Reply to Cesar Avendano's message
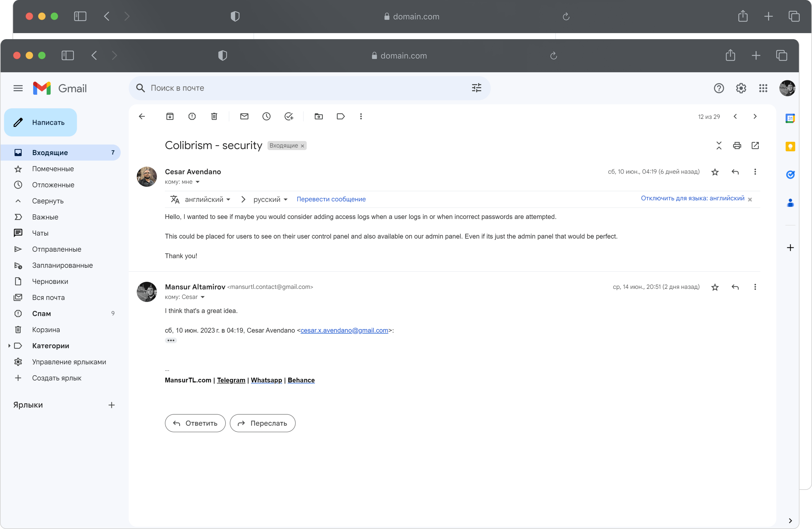The height and width of the screenshot is (529, 812). click(x=735, y=172)
